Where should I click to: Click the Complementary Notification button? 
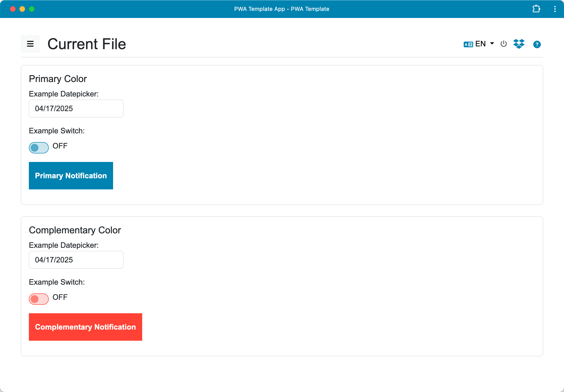(x=85, y=327)
